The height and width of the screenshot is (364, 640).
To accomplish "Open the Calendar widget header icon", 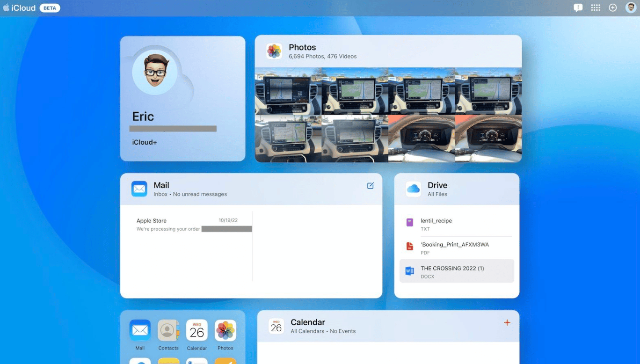I will [276, 326].
